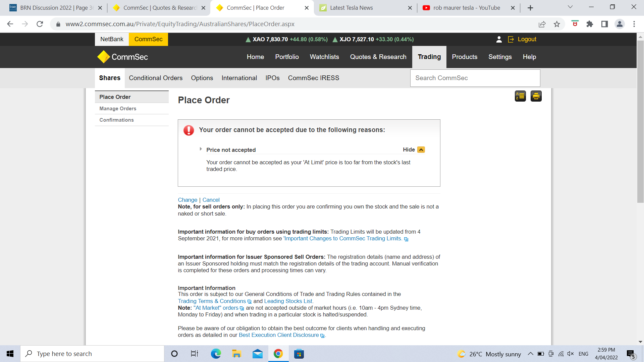This screenshot has height=362, width=644.
Task: Bookmark page with the star icon
Action: (557, 24)
